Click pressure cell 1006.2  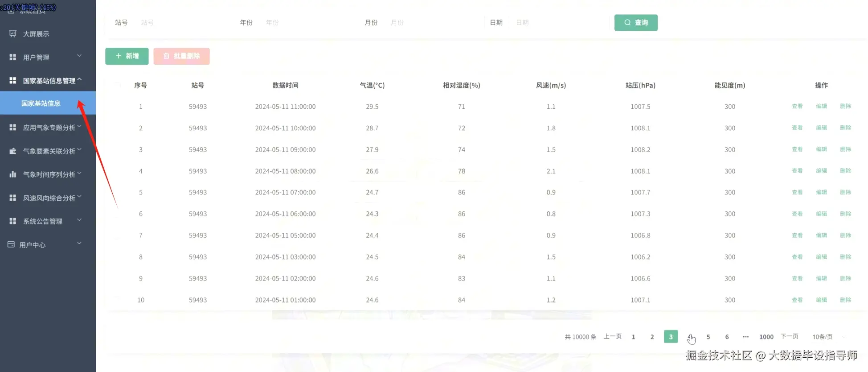[x=640, y=257]
